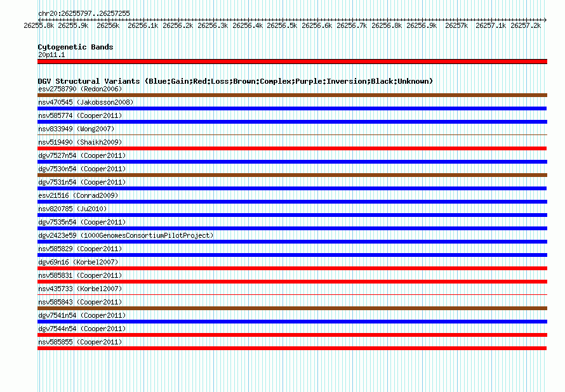Open variant dgv7531n54 (Cooper2011) label
Image resolution: width=565 pixels, height=392 pixels.
[82, 182]
